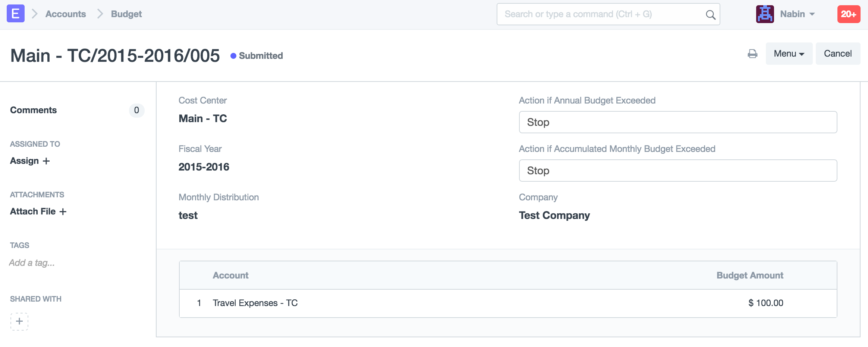Image resolution: width=868 pixels, height=347 pixels.
Task: Open the Menu dropdown
Action: [789, 54]
